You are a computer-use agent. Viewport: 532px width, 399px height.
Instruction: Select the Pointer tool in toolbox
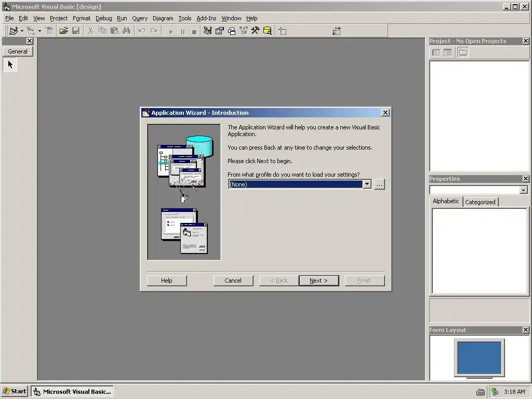click(x=10, y=64)
